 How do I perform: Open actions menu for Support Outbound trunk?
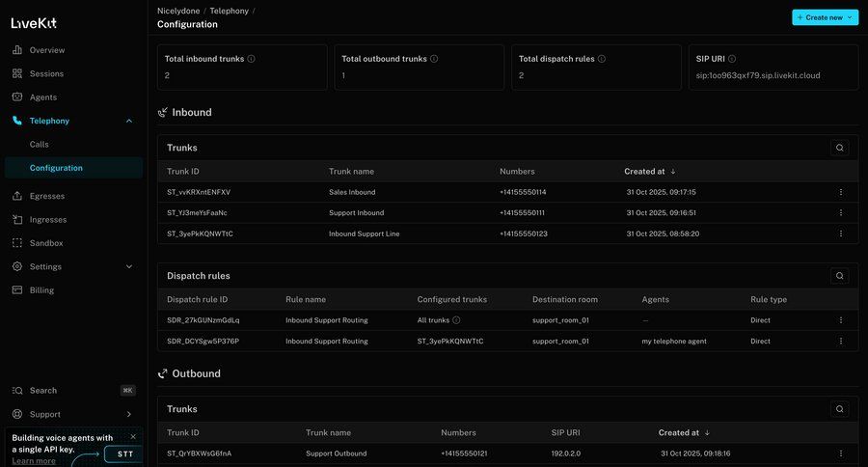point(841,453)
